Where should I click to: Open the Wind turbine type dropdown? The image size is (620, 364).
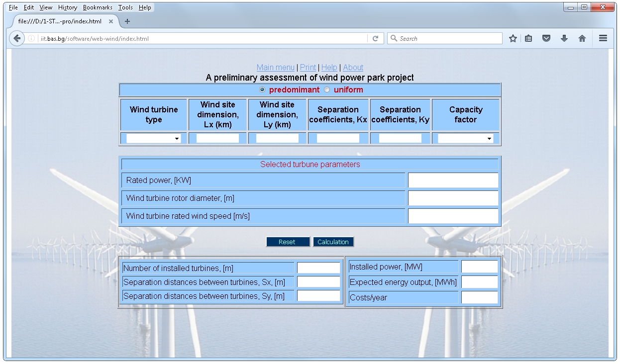153,138
